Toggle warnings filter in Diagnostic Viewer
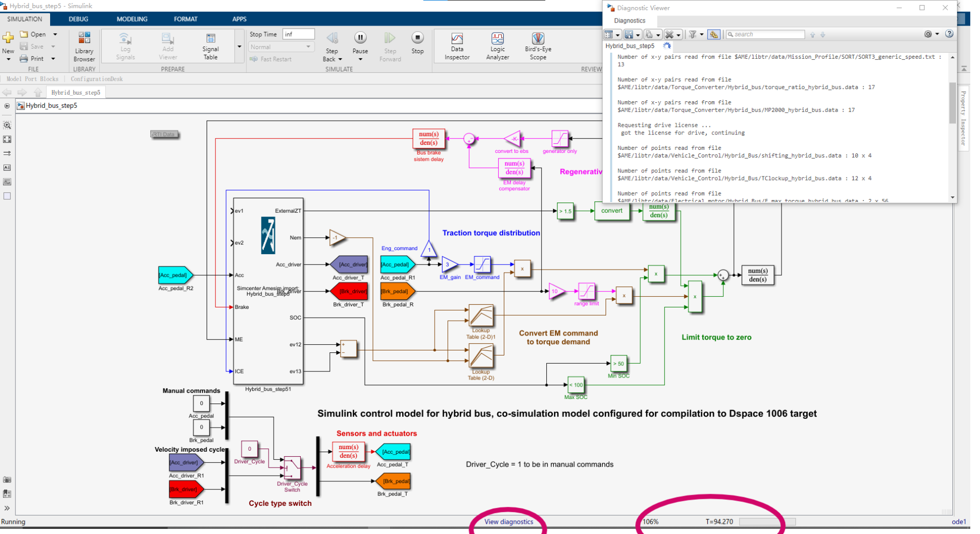 pyautogui.click(x=714, y=34)
